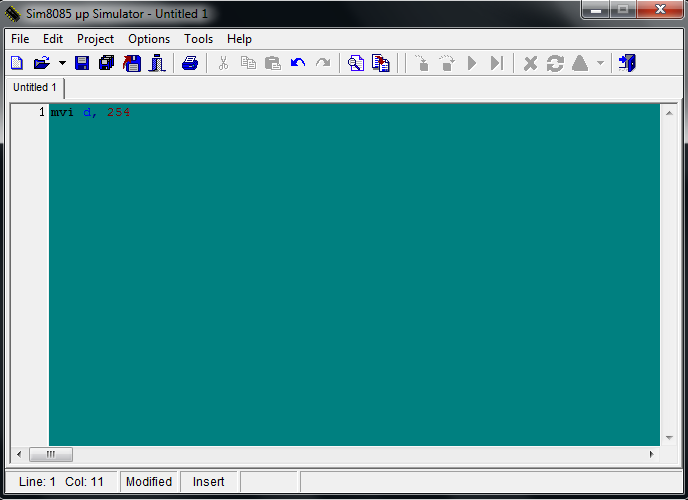Minimize the Sim8085 window
688x500 pixels.
click(x=595, y=10)
